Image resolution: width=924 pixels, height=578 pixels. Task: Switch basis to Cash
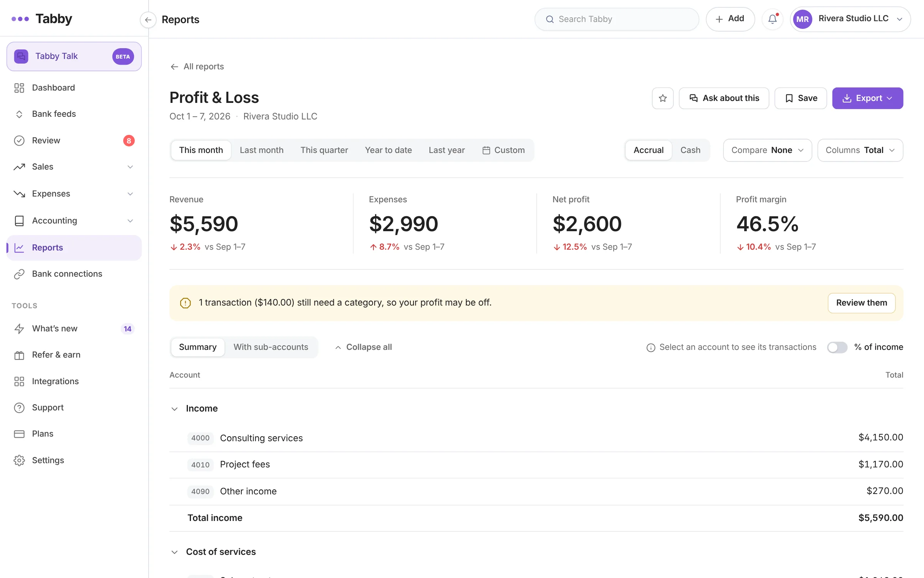(690, 150)
